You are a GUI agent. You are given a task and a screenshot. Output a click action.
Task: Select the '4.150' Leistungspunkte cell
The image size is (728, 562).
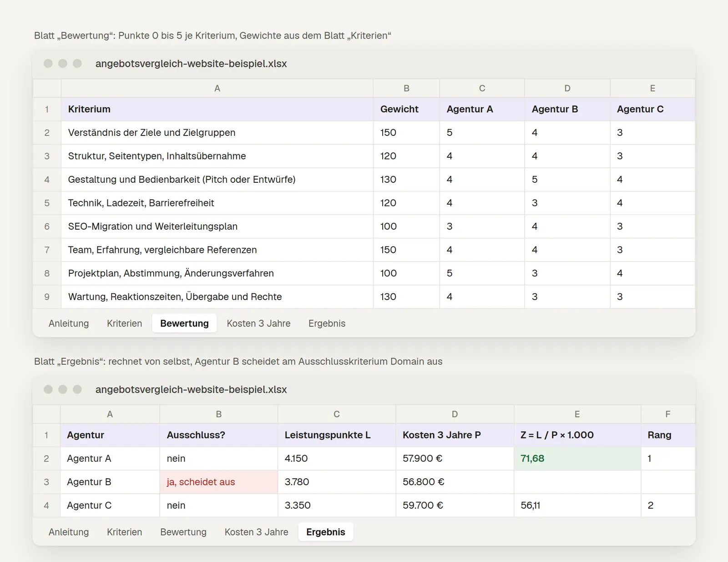pyautogui.click(x=337, y=458)
